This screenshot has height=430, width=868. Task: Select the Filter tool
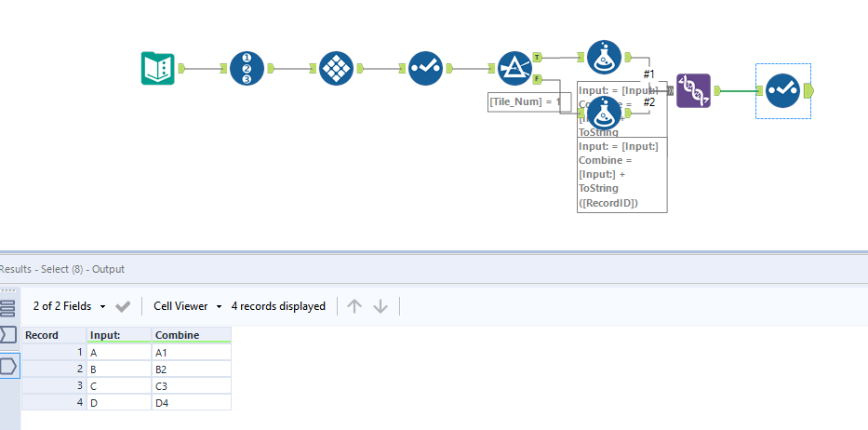(x=514, y=69)
